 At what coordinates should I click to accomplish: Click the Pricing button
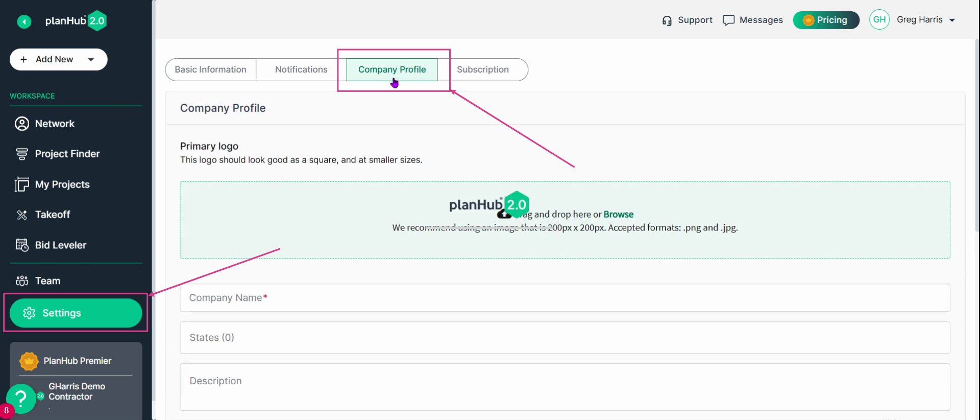(x=826, y=20)
